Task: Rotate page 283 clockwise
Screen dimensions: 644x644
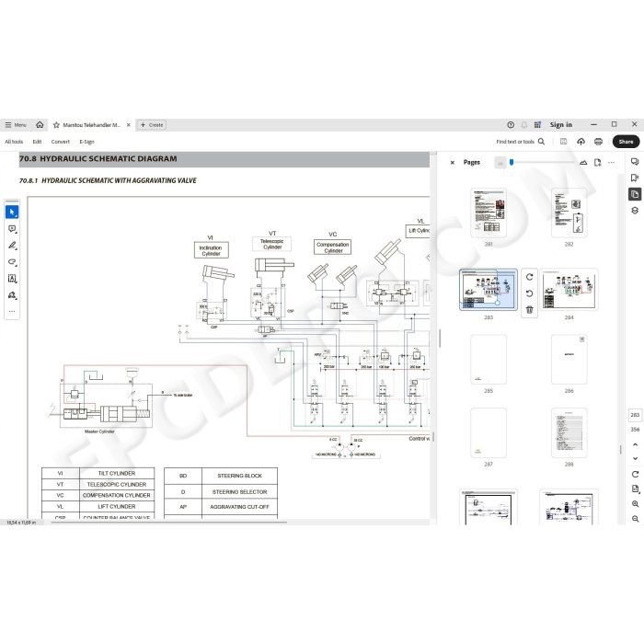Action: (x=529, y=277)
